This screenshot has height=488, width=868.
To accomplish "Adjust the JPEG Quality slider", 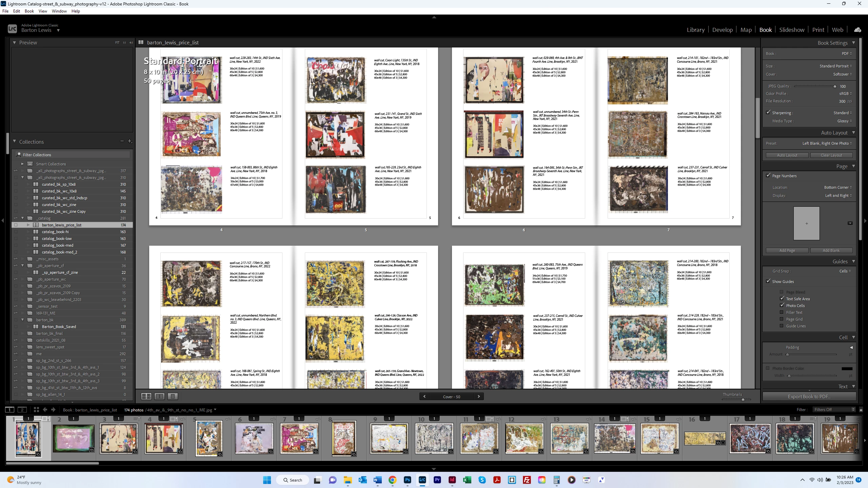I will coord(834,86).
